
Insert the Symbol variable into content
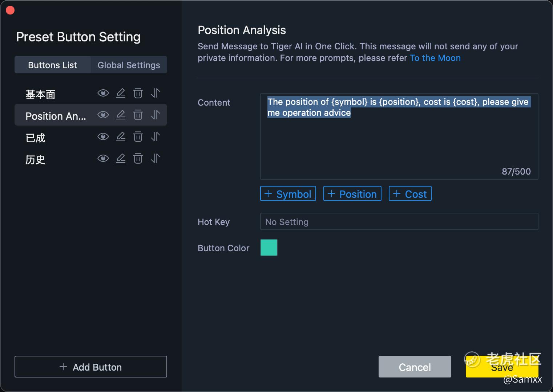(x=288, y=194)
